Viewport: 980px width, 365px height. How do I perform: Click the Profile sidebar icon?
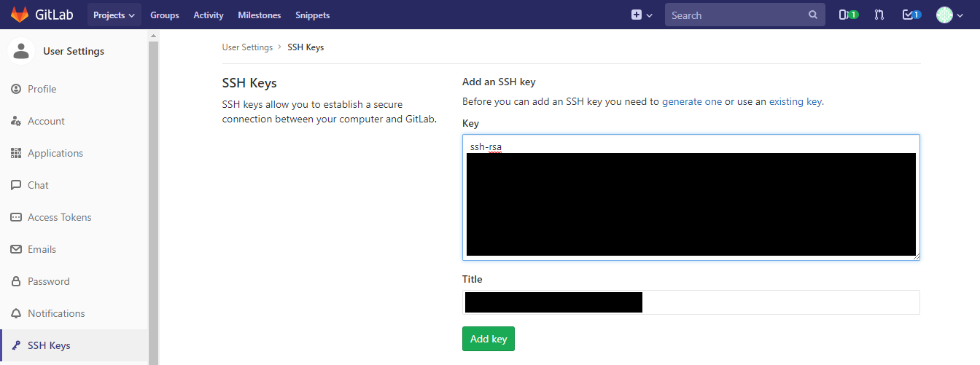[16, 89]
